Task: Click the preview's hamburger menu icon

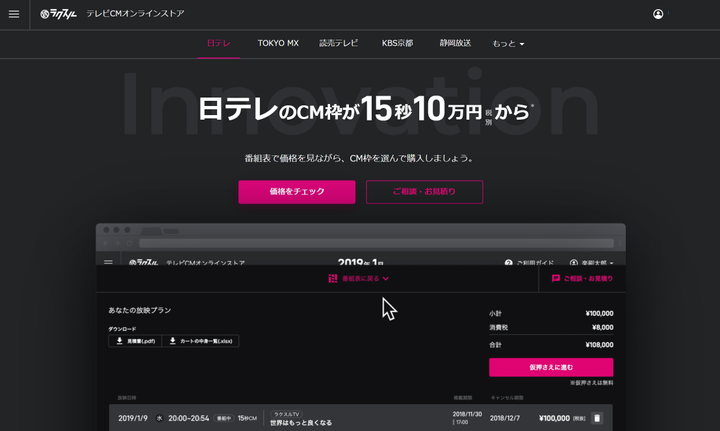Action: pyautogui.click(x=108, y=263)
